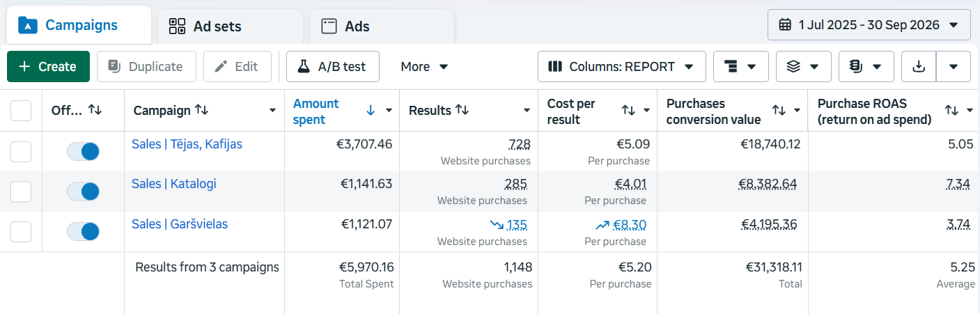Check the Sales | Garšvielas row checkbox
Screen dimensions: 980x314
(21, 232)
